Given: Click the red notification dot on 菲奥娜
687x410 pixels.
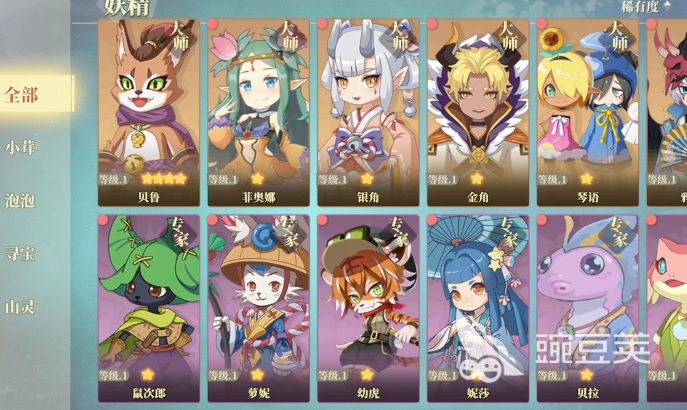Looking at the screenshot, I should (212, 24).
